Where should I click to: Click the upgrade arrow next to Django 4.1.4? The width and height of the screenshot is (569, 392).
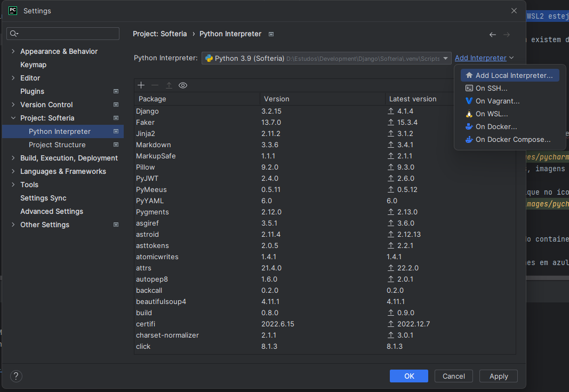click(391, 111)
